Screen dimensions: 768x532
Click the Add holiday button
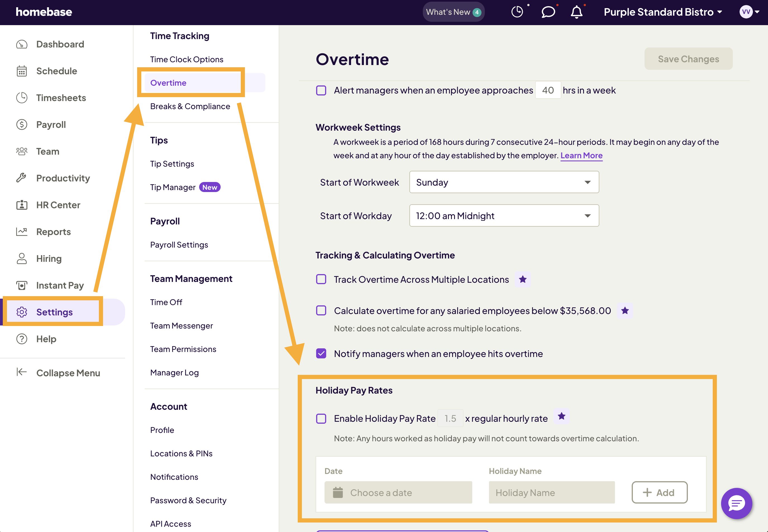pyautogui.click(x=659, y=492)
